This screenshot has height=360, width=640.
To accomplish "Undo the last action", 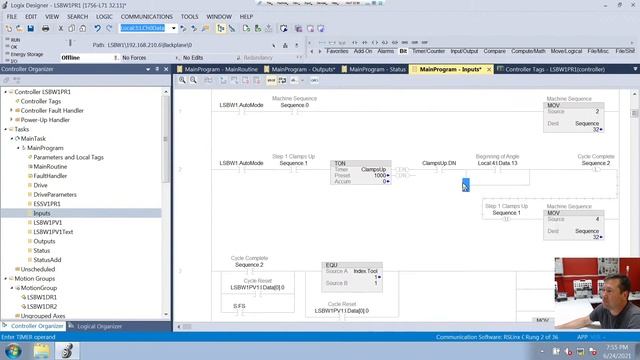I will point(97,28).
